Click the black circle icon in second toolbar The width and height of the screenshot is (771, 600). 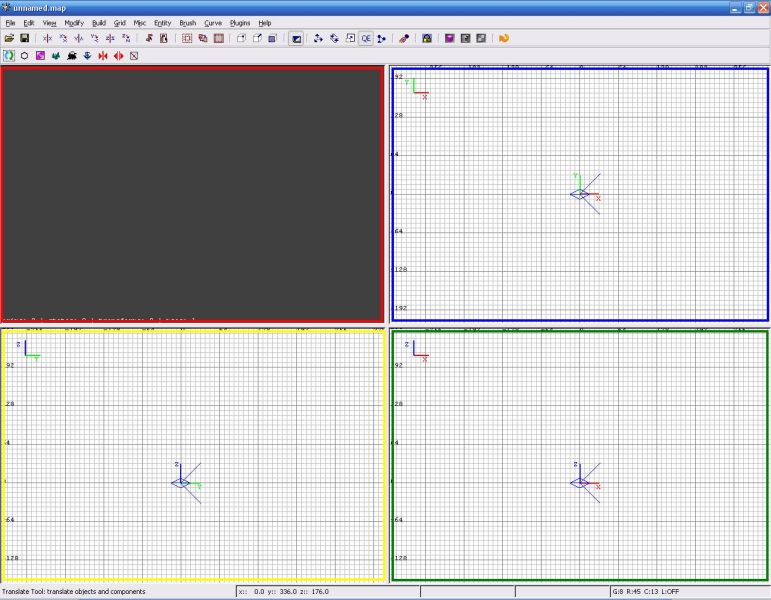pos(24,55)
